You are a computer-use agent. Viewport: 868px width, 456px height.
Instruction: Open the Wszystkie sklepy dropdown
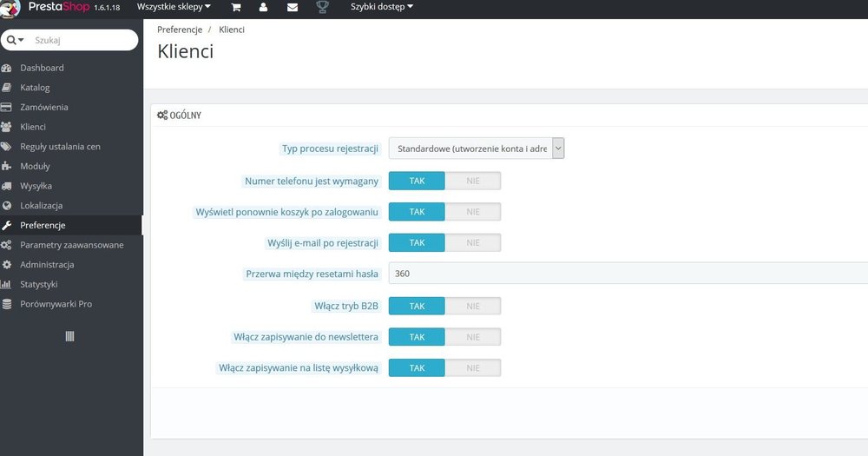tap(174, 7)
